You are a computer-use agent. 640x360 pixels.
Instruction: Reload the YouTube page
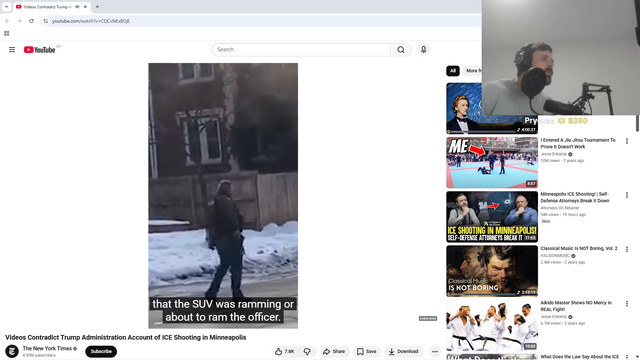(x=31, y=21)
